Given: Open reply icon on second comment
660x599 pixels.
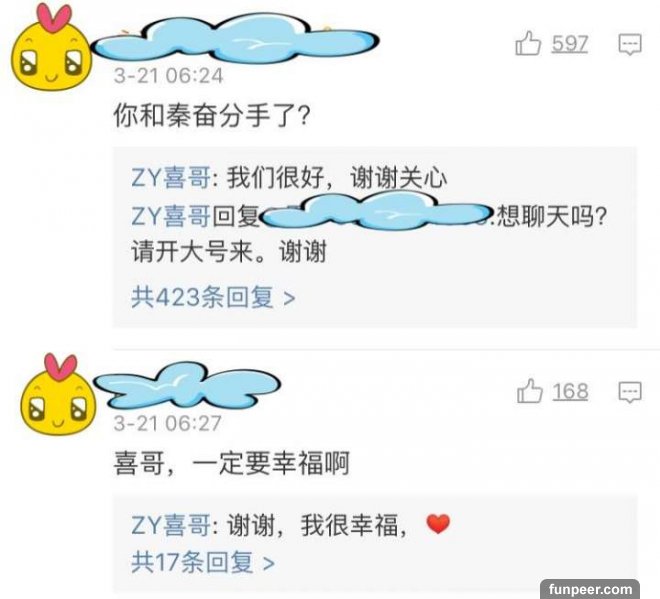Looking at the screenshot, I should tap(630, 392).
